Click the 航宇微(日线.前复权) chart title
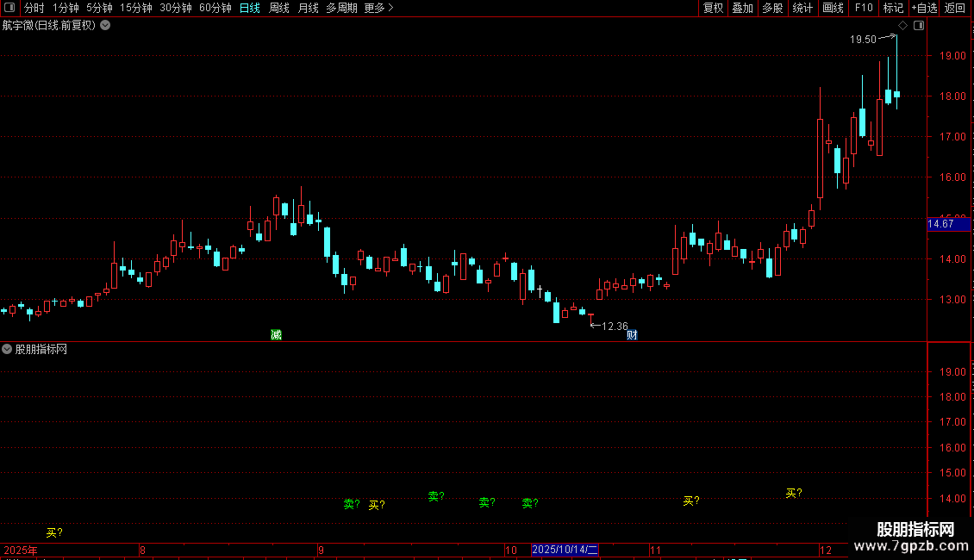The height and width of the screenshot is (560, 974). pyautogui.click(x=49, y=26)
